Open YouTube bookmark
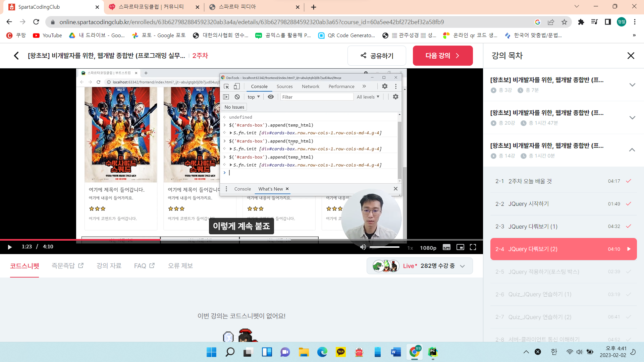The image size is (644, 362). click(47, 35)
